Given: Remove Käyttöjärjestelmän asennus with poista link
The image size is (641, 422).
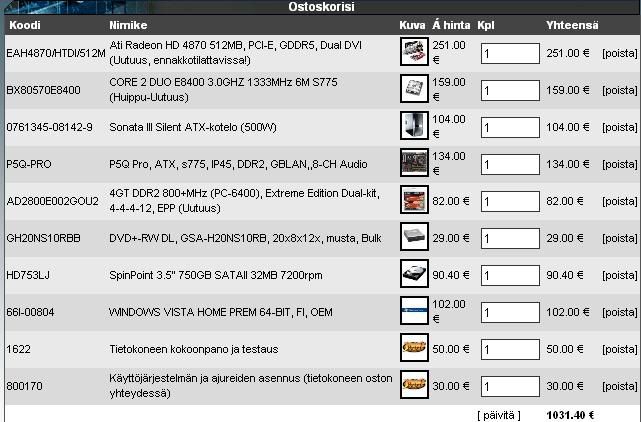Looking at the screenshot, I should pos(619,386).
